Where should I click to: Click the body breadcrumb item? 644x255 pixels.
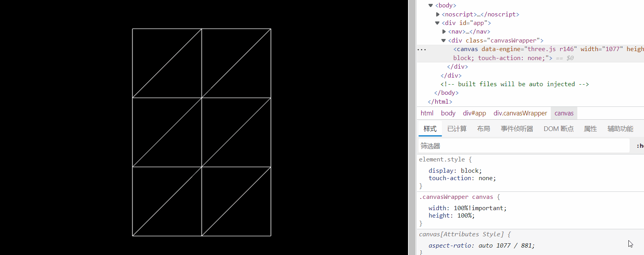[448, 113]
